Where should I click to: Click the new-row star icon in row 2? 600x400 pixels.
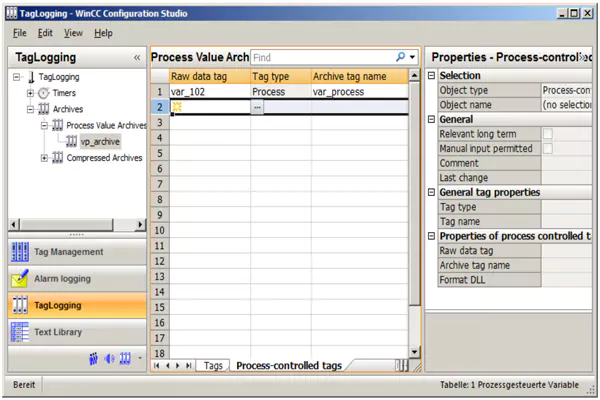pyautogui.click(x=177, y=107)
